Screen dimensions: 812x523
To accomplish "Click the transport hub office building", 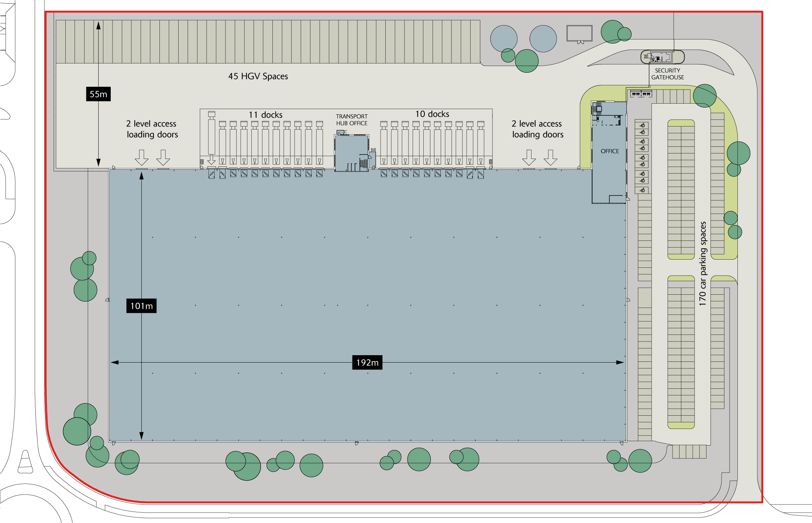I will tap(352, 153).
